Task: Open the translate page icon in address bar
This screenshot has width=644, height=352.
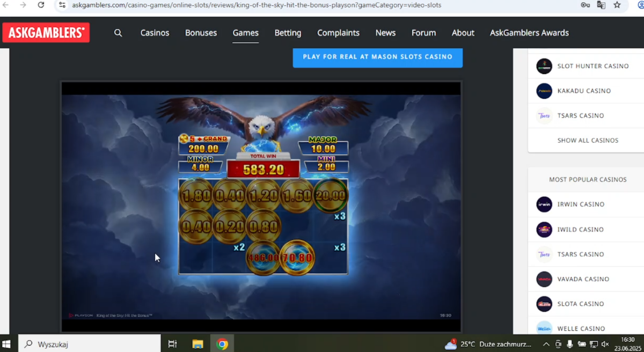Action: pyautogui.click(x=601, y=5)
